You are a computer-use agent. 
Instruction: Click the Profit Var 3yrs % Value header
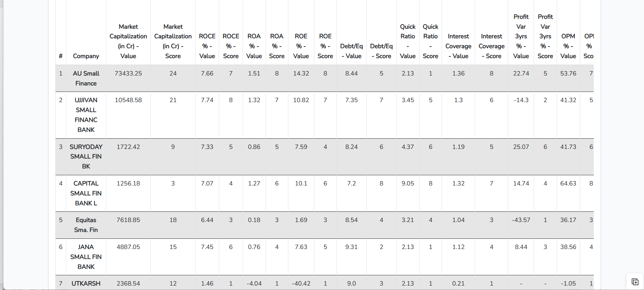click(x=521, y=36)
